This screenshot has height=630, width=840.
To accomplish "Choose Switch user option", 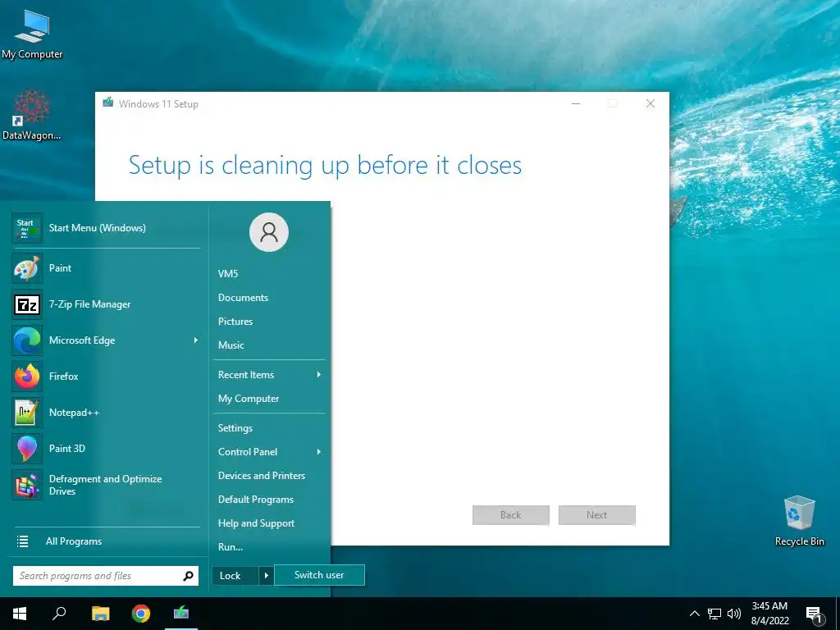I will pyautogui.click(x=319, y=575).
